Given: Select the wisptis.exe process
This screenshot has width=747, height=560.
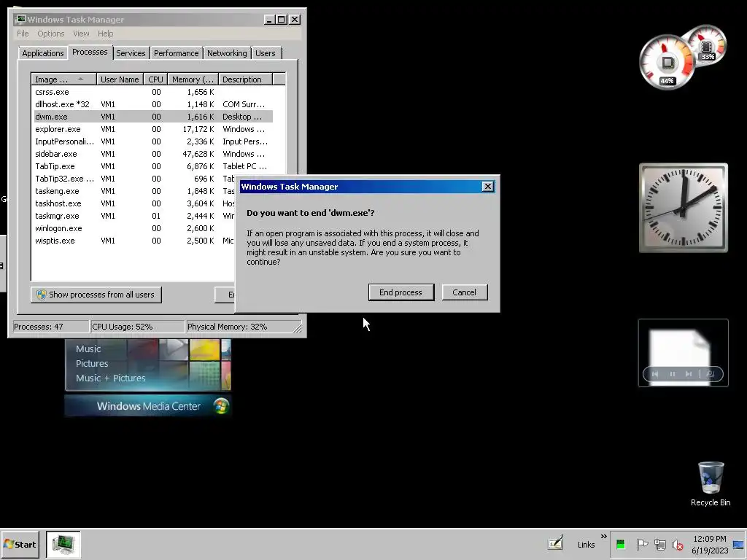Looking at the screenshot, I should pyautogui.click(x=134, y=241).
